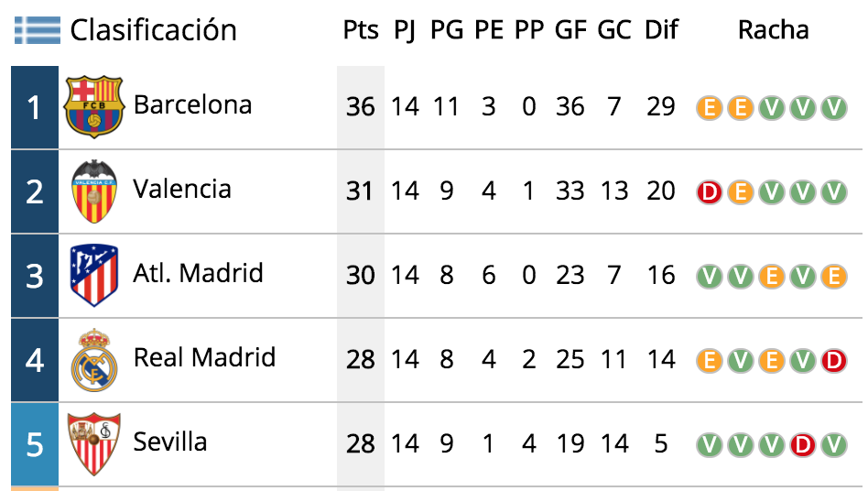Click Sevilla's red D streak badge
The image size is (868, 491).
pos(803,445)
